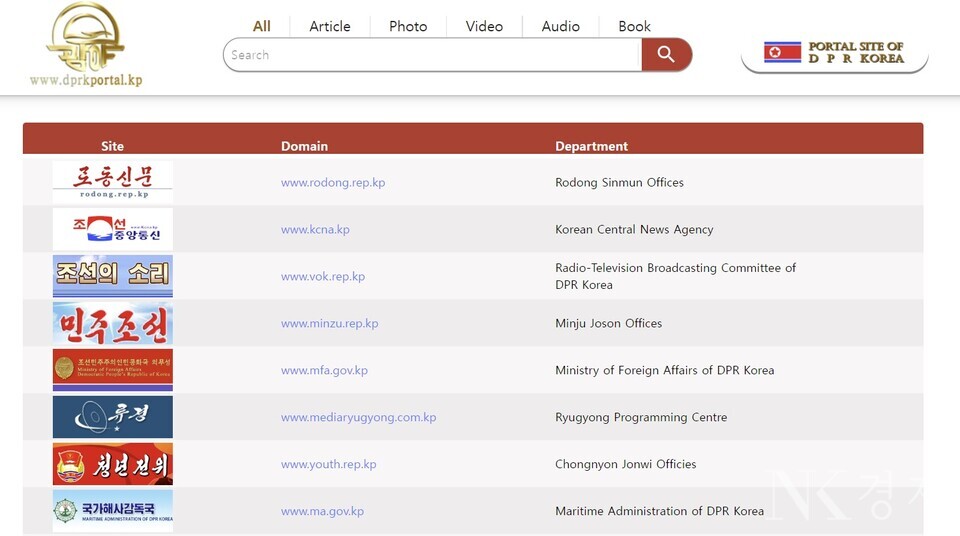Viewport: 960px width, 536px height.
Task: Open the www.rodong.rep.kp link
Action: tap(333, 183)
